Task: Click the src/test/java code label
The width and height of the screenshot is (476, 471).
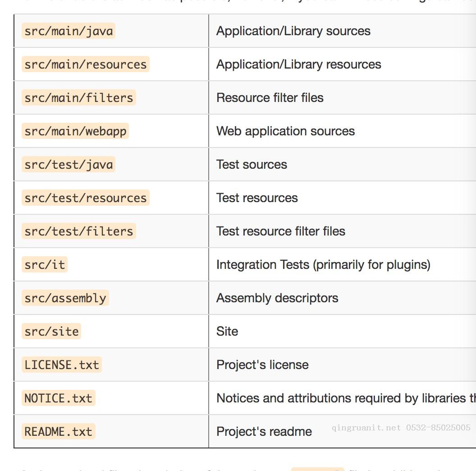Action: click(69, 165)
